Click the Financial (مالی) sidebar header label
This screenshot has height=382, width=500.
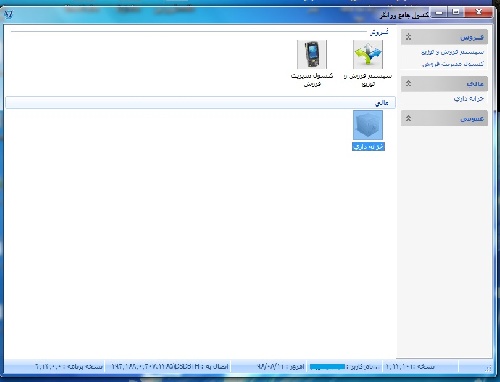click(x=475, y=84)
